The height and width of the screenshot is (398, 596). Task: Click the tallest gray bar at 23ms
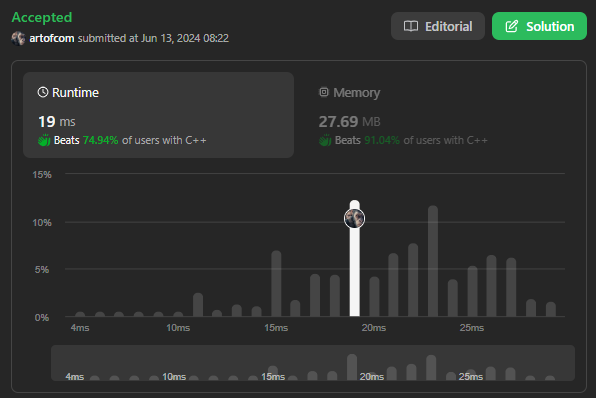pos(433,261)
